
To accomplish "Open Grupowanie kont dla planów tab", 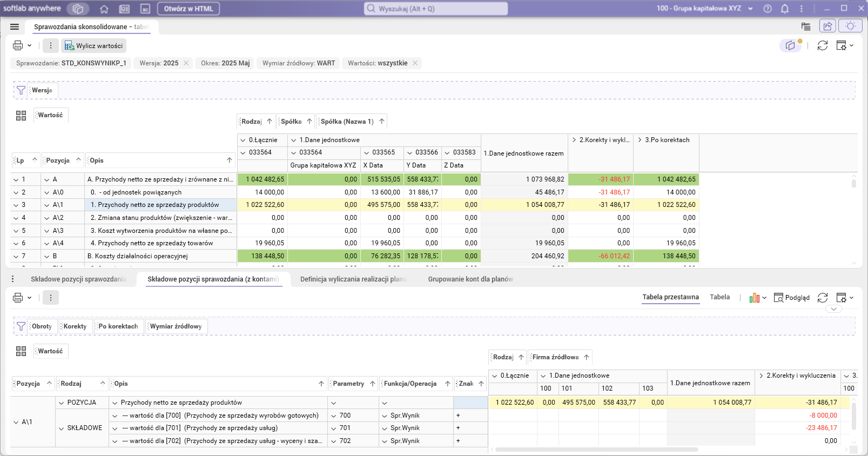I will [x=470, y=279].
